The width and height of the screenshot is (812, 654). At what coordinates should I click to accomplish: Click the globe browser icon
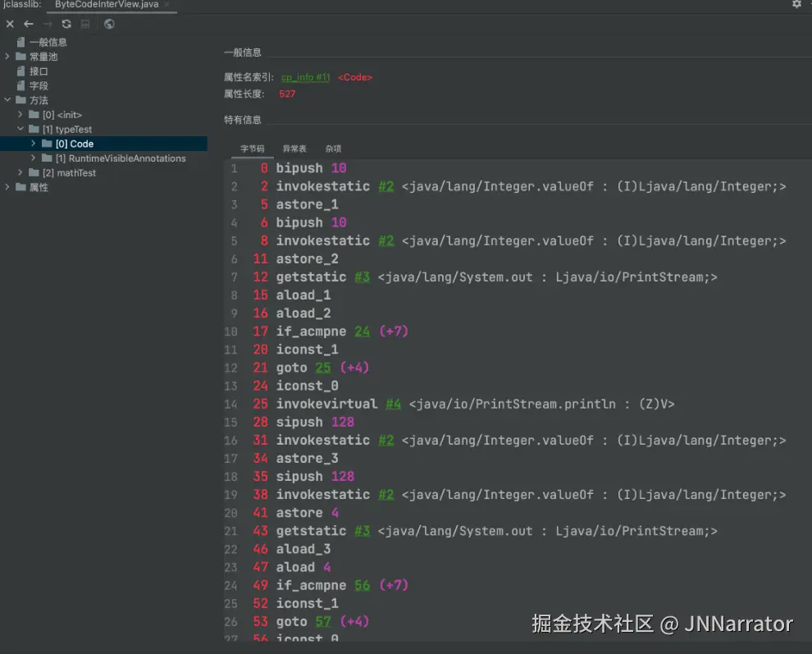click(109, 24)
